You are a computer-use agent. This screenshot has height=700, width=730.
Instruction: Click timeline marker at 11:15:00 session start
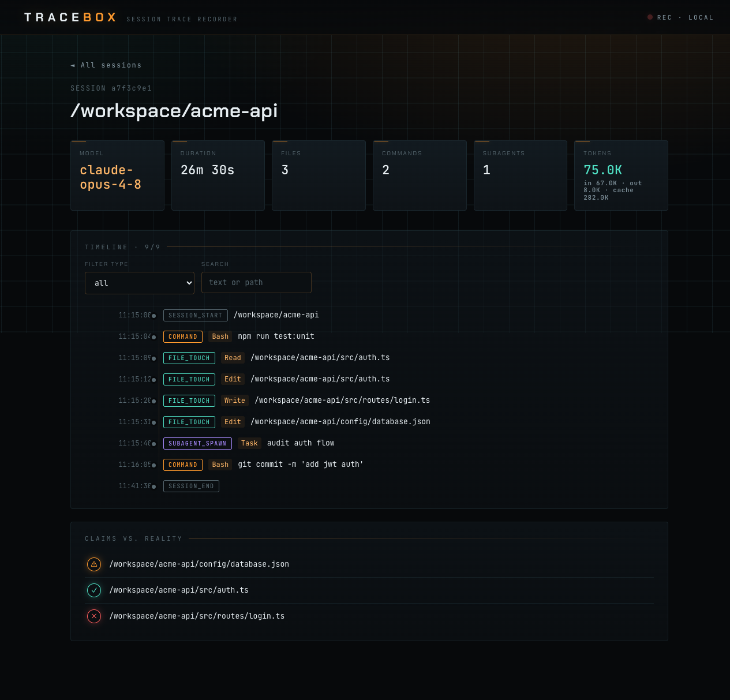point(154,316)
